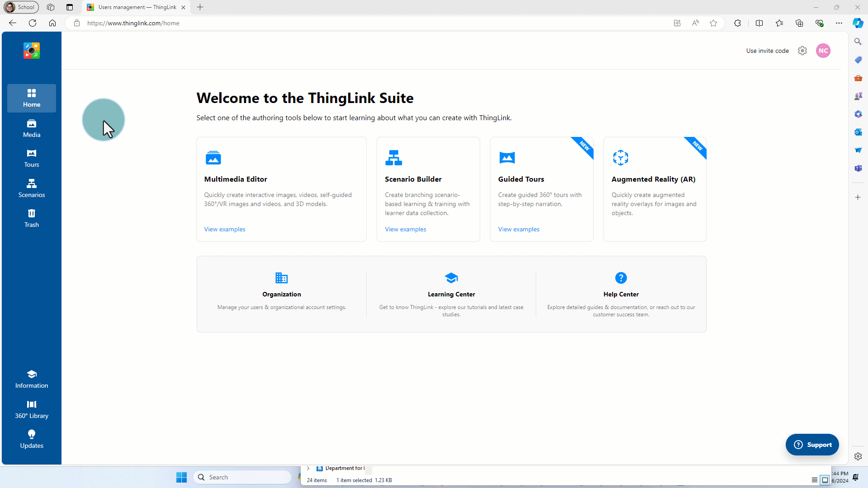Open split screen in browser

[759, 23]
